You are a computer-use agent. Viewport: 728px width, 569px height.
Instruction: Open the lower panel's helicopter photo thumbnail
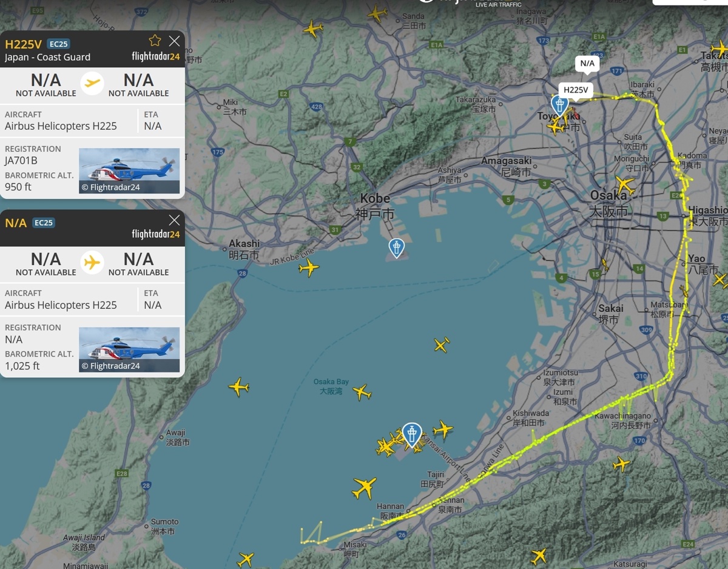[129, 350]
